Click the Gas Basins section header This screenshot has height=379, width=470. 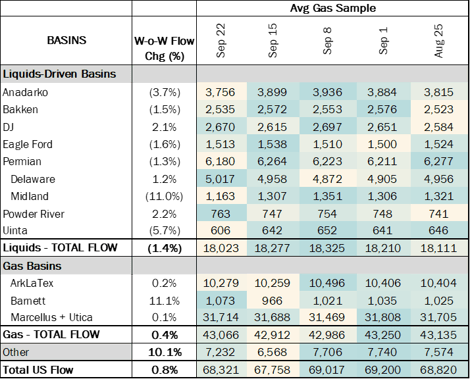coord(32,266)
